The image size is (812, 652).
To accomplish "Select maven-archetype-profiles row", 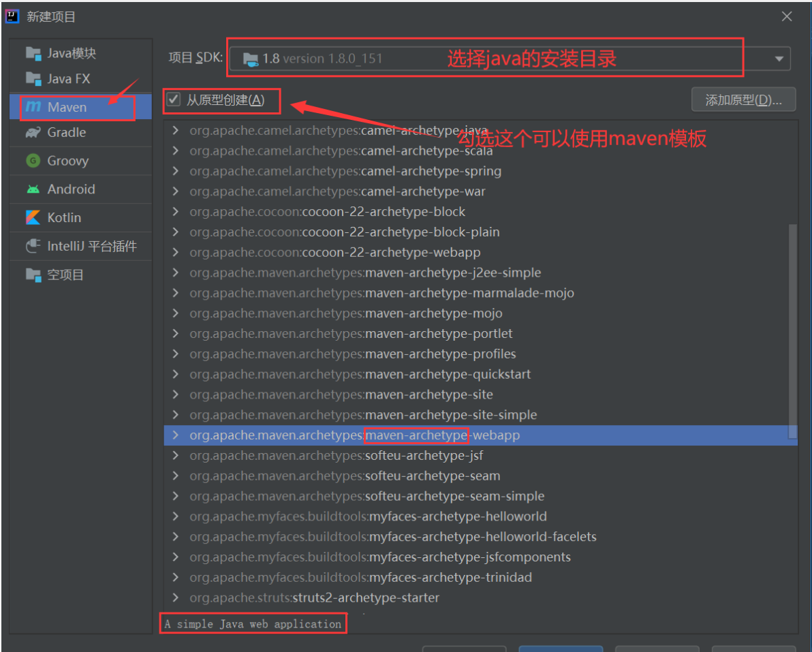I will pos(480,354).
